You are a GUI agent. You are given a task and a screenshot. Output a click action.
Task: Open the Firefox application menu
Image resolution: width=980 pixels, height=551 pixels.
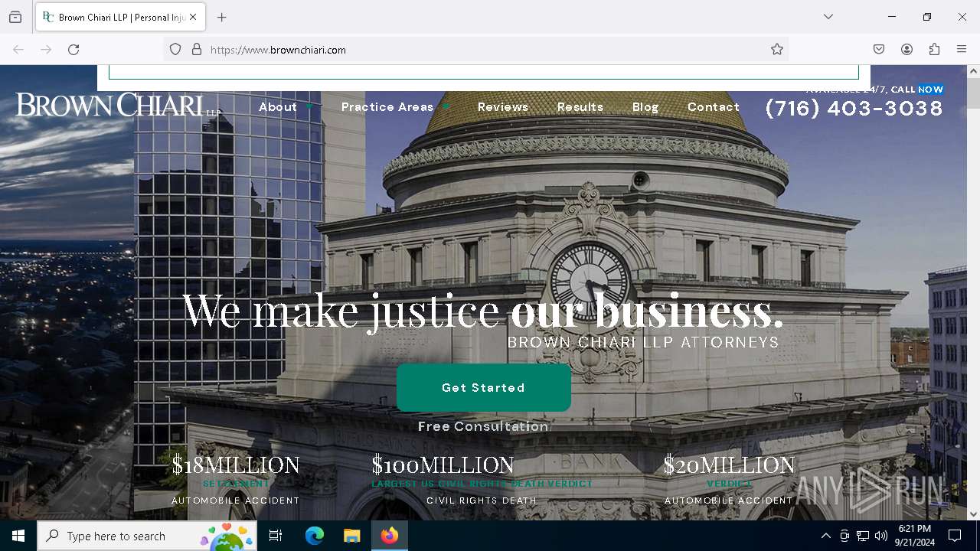coord(962,49)
